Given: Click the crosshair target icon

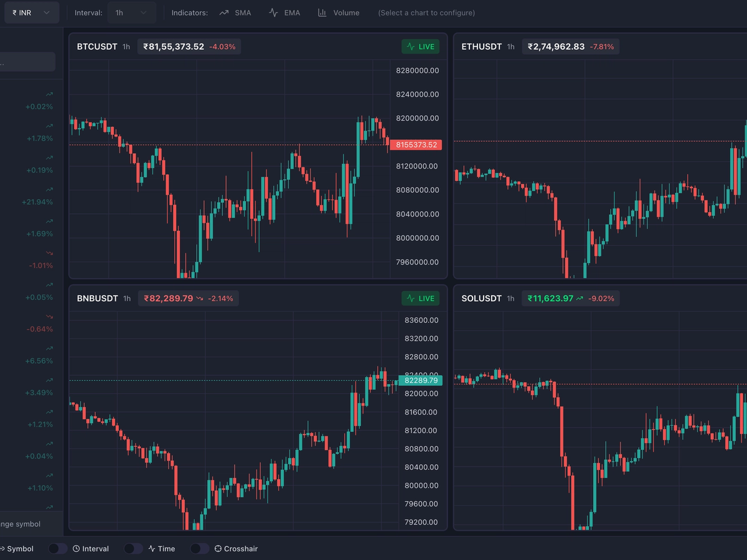Looking at the screenshot, I should pos(218,549).
